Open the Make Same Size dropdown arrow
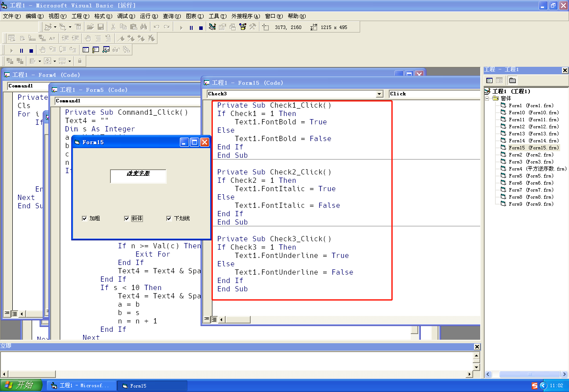Image resolution: width=569 pixels, height=392 pixels. point(69,61)
